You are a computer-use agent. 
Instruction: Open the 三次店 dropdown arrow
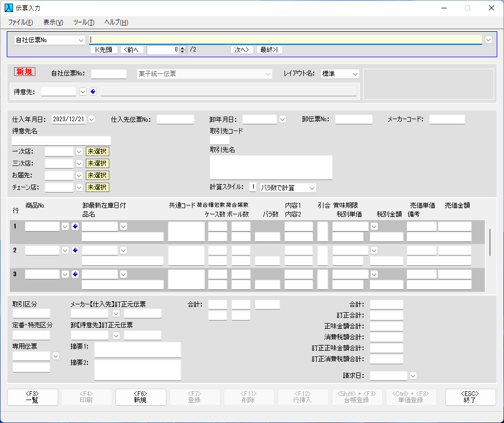79,163
